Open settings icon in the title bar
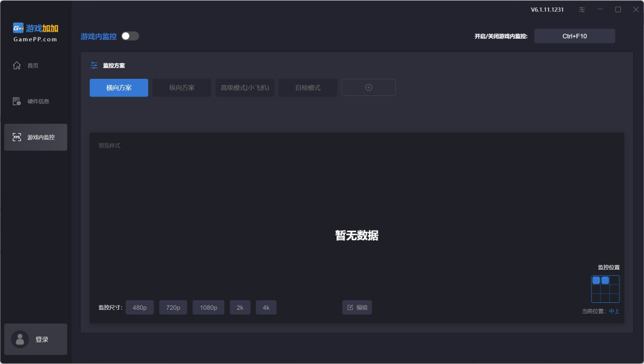 [582, 10]
